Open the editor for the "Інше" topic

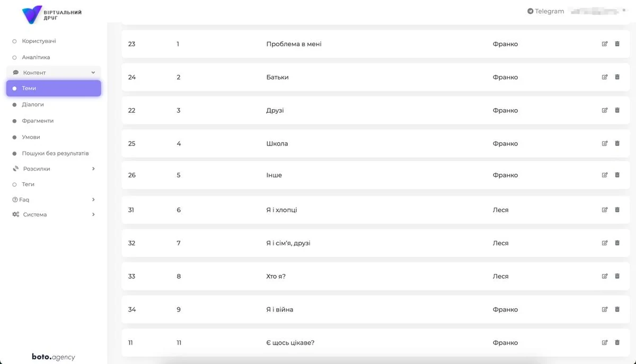point(605,175)
